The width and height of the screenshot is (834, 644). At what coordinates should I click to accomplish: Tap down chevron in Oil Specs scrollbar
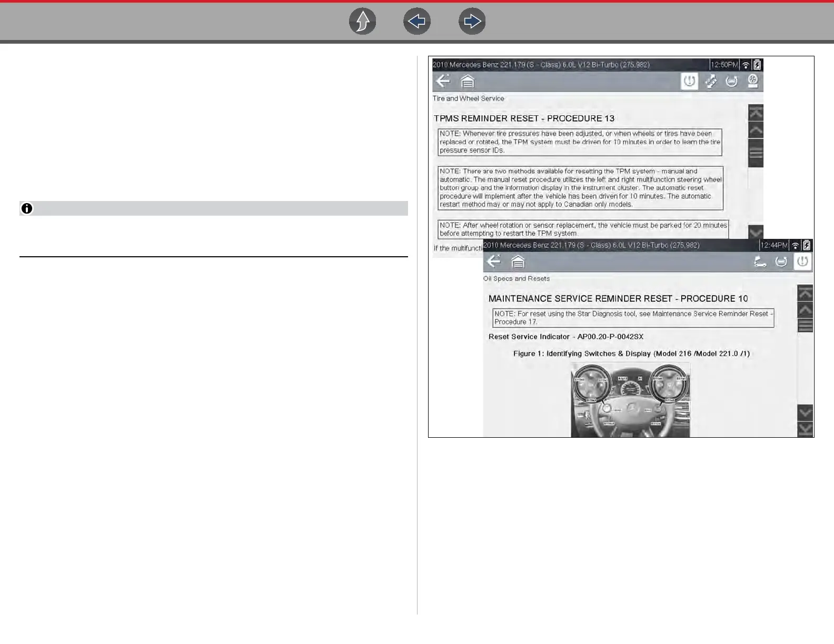click(806, 412)
